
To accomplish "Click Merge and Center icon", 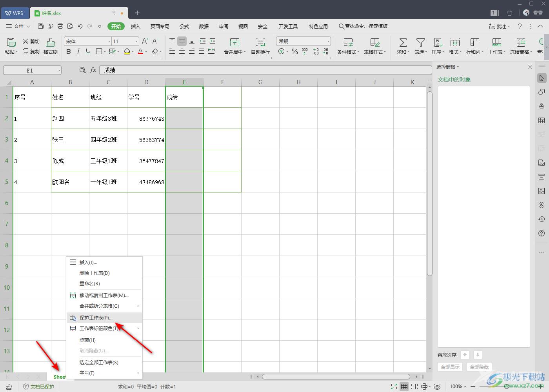I will click(x=235, y=42).
